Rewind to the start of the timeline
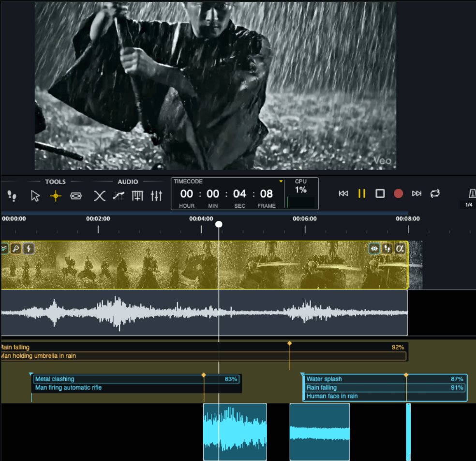476x461 pixels. pos(343,194)
